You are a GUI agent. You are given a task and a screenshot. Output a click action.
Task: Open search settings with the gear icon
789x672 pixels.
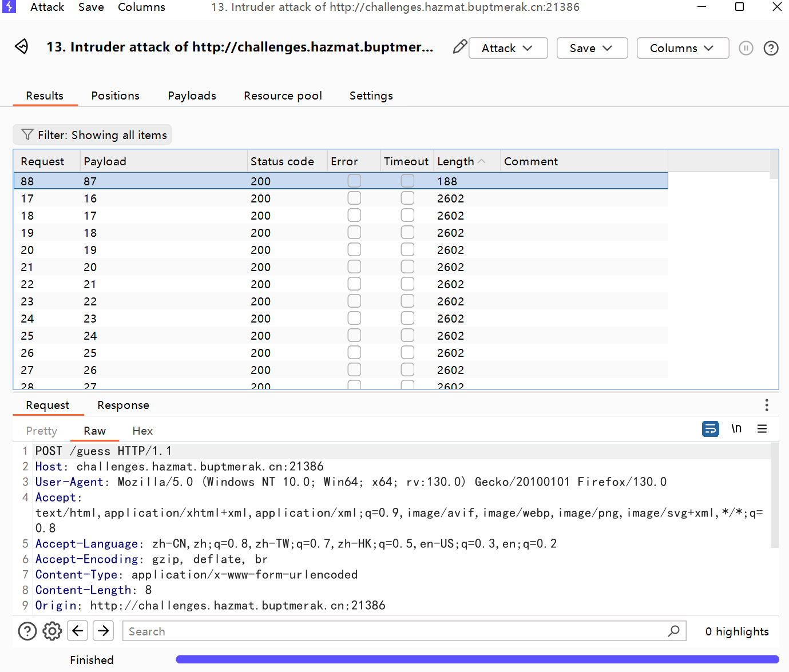point(52,631)
